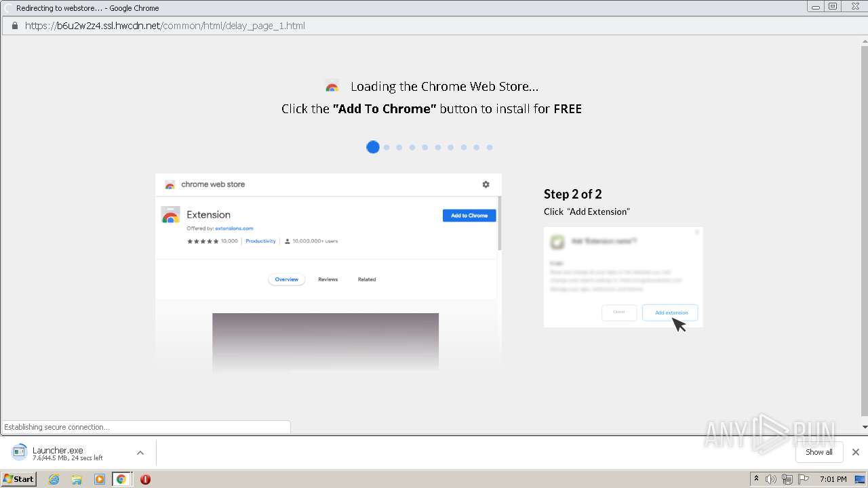This screenshot has width=868, height=488.
Task: Click the padlock icon in address bar
Action: (14, 26)
